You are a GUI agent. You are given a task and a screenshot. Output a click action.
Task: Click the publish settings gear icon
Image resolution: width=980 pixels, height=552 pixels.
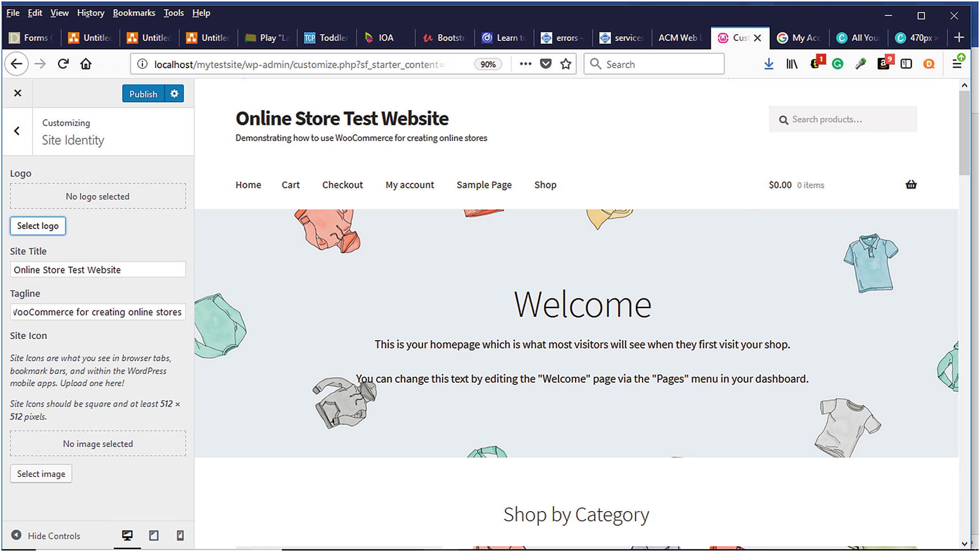click(174, 94)
